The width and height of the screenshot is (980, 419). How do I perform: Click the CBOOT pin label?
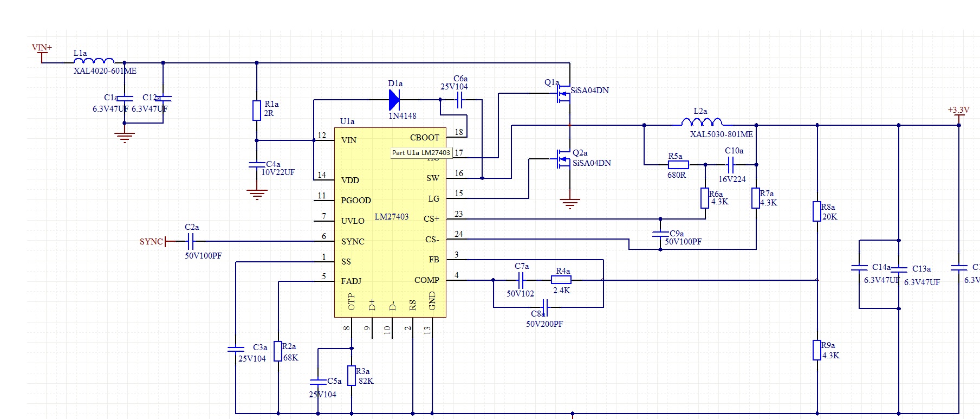425,138
